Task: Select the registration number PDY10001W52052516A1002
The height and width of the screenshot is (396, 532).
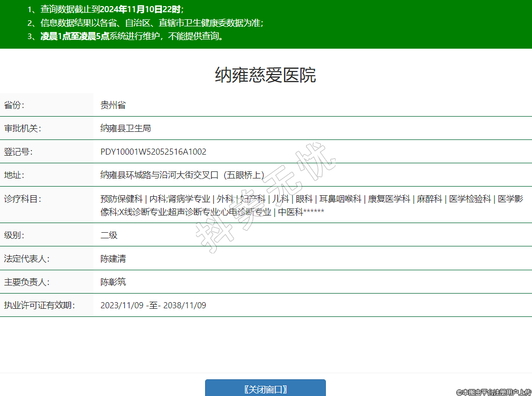Action: click(153, 152)
